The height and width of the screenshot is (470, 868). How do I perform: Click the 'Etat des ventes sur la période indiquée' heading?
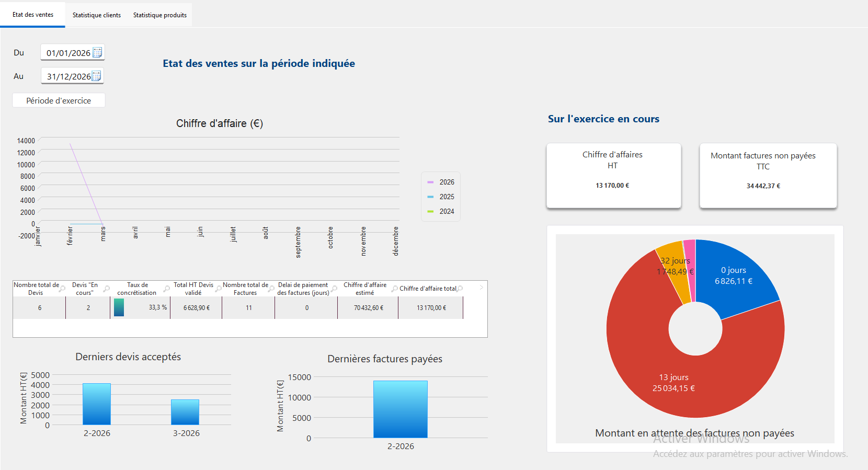tap(259, 63)
